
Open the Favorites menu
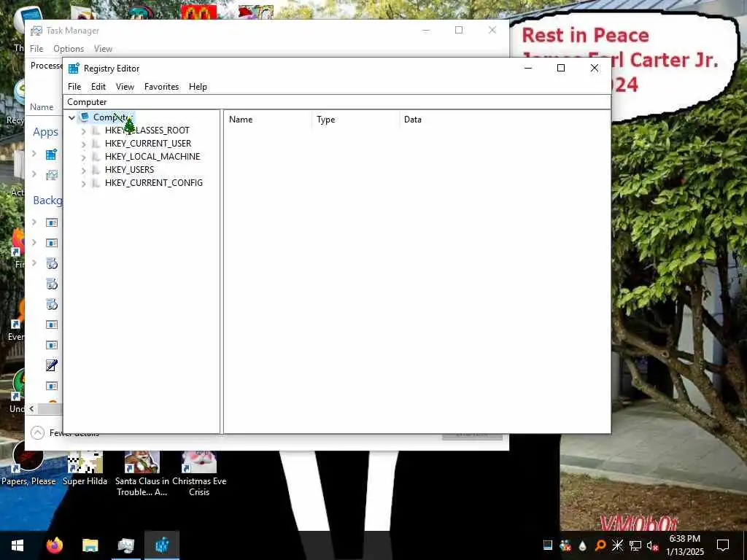[x=161, y=87]
